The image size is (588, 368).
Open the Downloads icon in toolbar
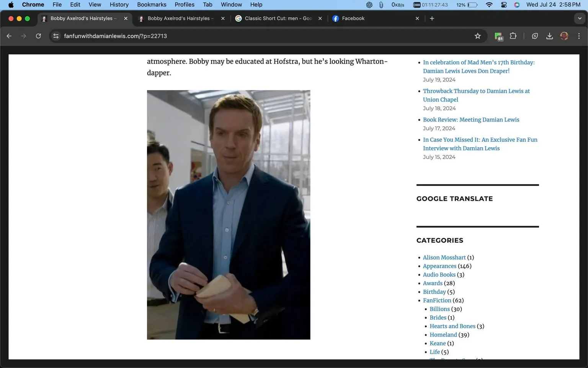[550, 36]
